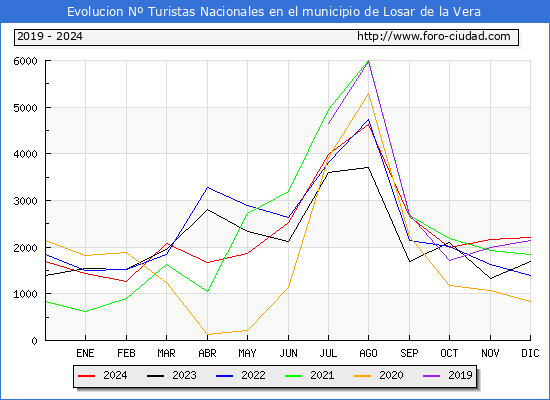Click the black 2023 line point at SEP

coord(409,261)
